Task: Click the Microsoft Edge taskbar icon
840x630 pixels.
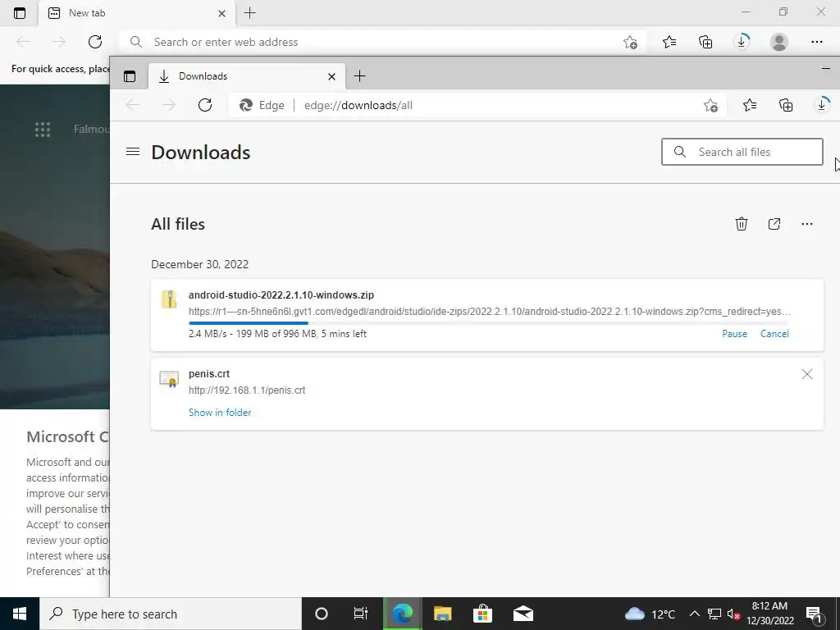Action: tap(402, 614)
